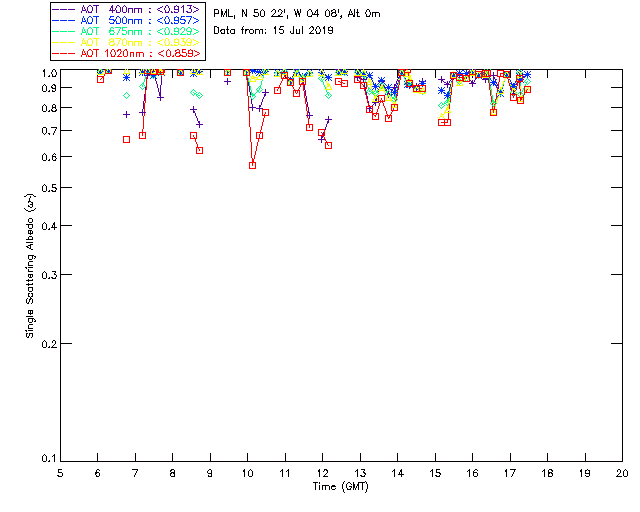Viewport: 640px width, 512px height.
Task: Select the 'Data from: 15 Jul 2019' text
Action: click(x=273, y=31)
